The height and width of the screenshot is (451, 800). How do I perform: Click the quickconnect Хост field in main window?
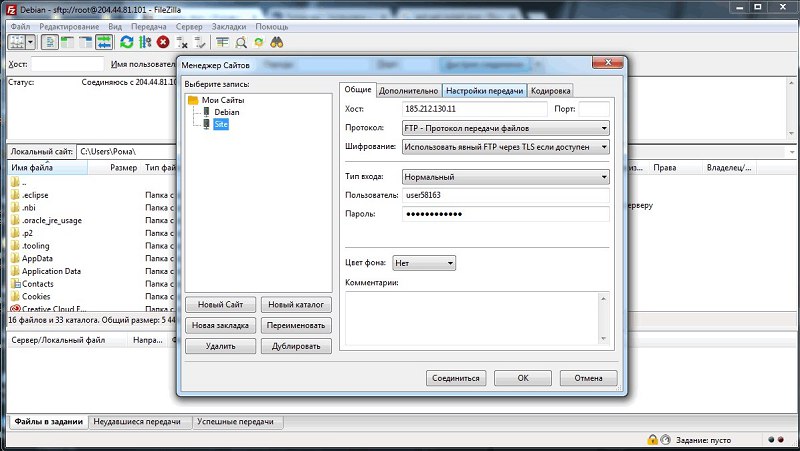tap(67, 64)
